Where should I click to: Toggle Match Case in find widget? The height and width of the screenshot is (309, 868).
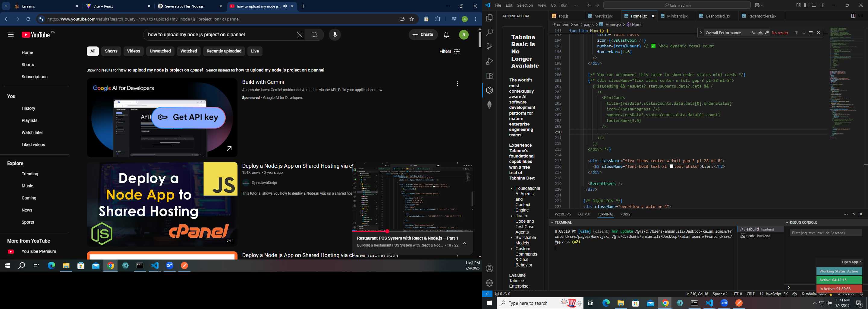[753, 33]
